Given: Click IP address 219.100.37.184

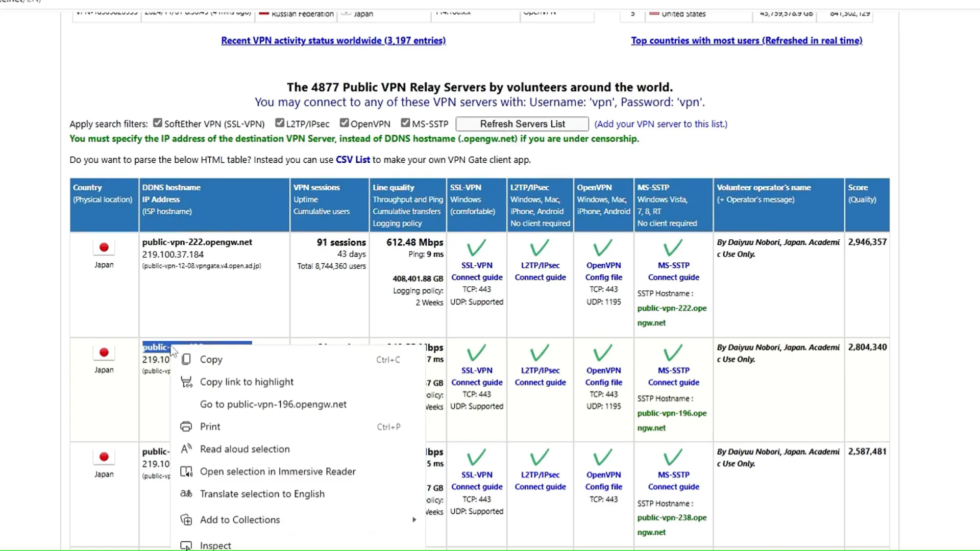Looking at the screenshot, I should (173, 255).
